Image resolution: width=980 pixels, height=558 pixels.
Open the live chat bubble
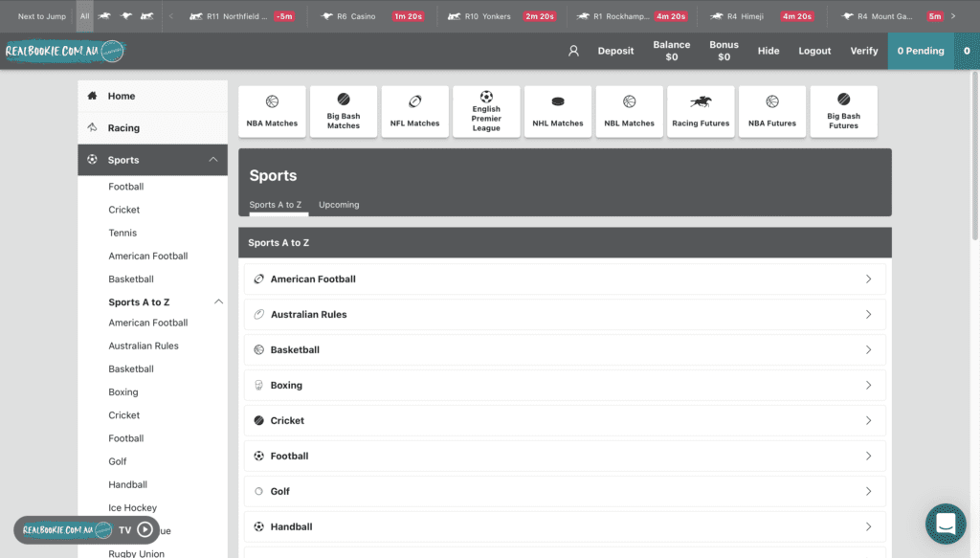point(946,524)
